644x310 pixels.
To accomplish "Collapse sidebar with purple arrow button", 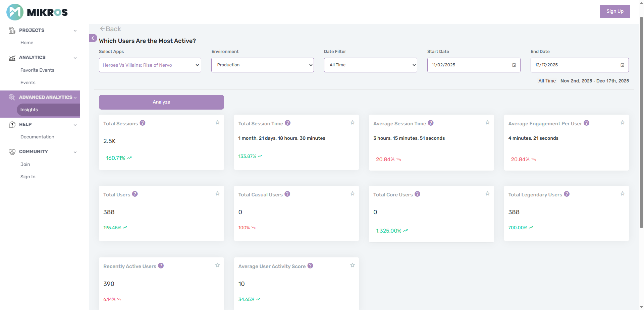I will [93, 38].
